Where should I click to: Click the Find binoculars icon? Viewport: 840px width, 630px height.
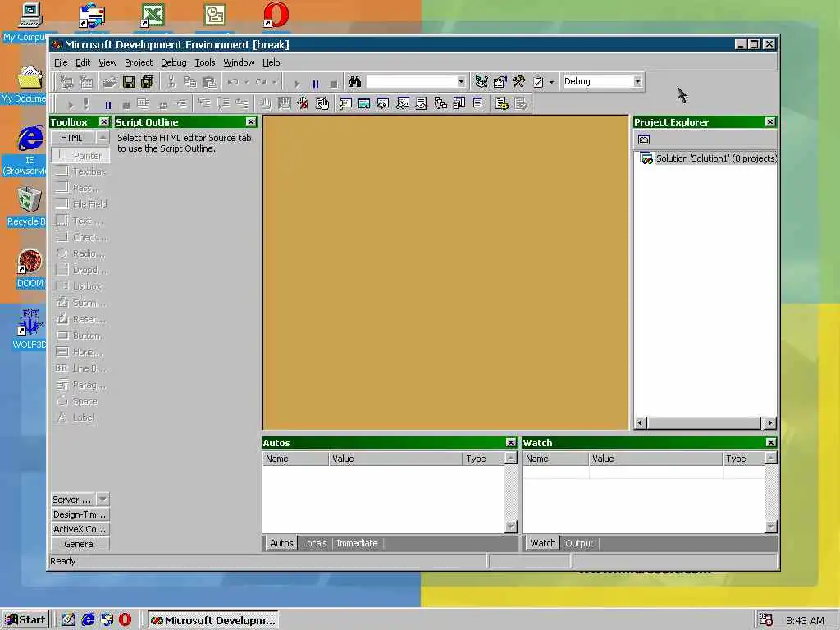354,82
